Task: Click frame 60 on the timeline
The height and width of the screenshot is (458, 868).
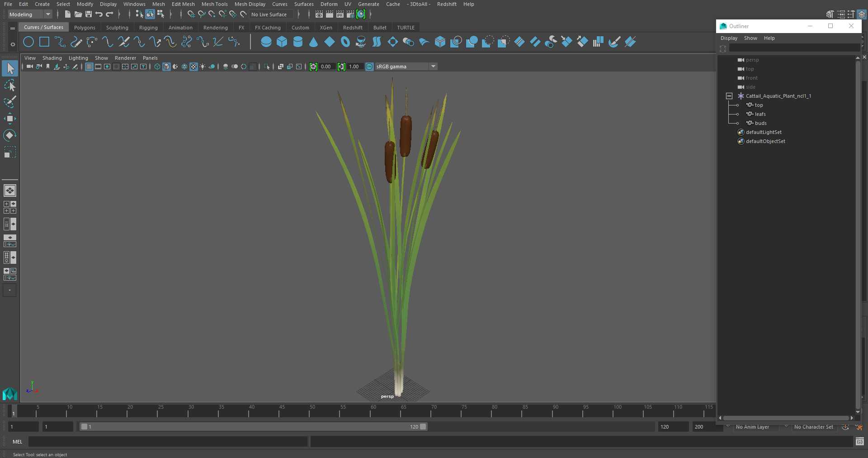Action: point(370,411)
